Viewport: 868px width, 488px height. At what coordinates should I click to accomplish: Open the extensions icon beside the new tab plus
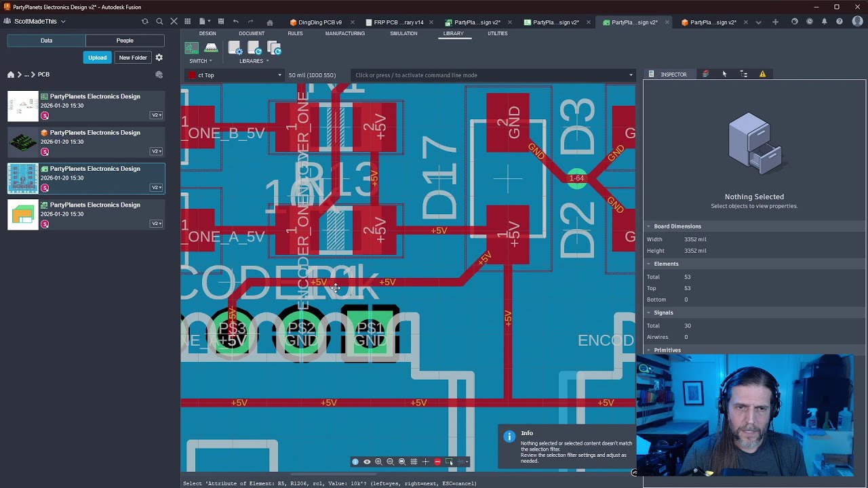[x=795, y=22]
